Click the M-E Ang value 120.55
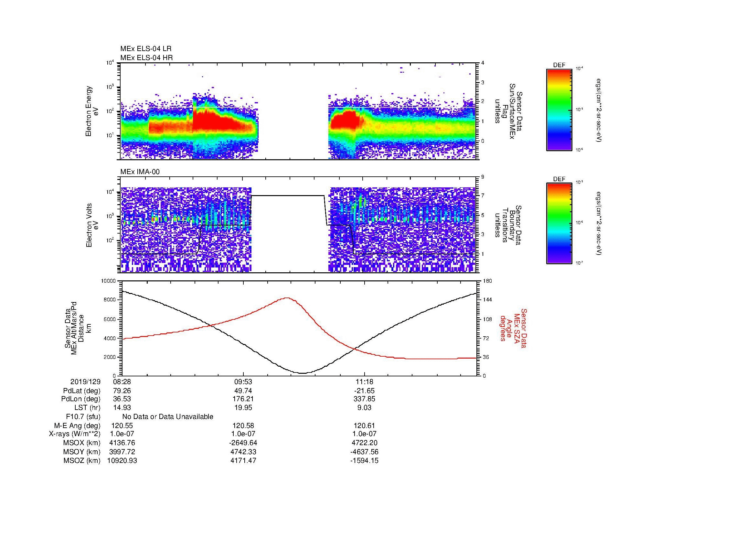This screenshot has height=534, width=756. (122, 426)
